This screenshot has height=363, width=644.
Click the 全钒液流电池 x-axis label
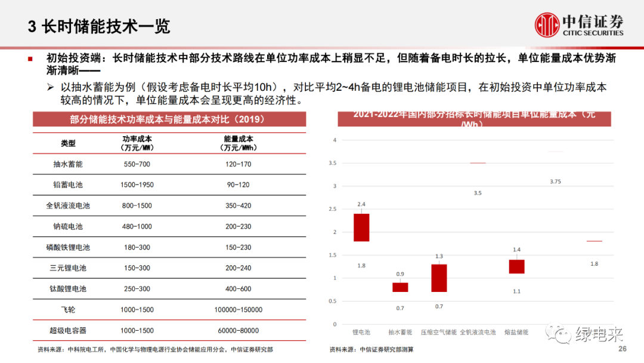pos(478,332)
